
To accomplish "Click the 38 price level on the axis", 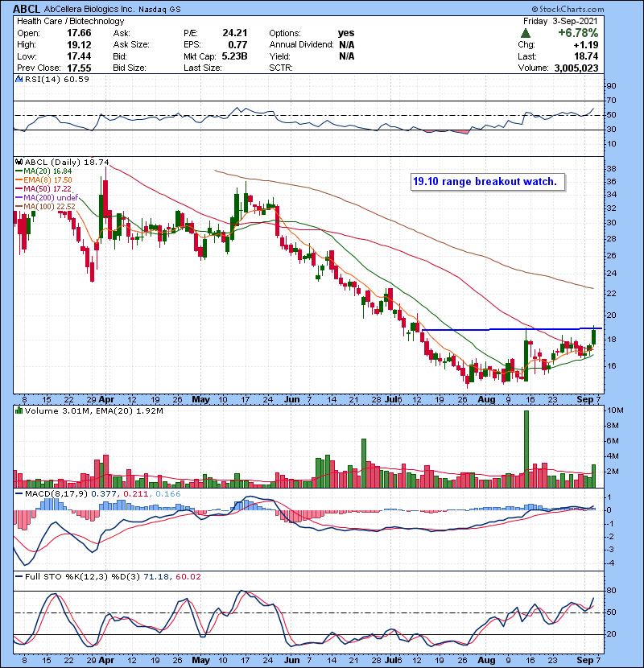I will (x=612, y=169).
